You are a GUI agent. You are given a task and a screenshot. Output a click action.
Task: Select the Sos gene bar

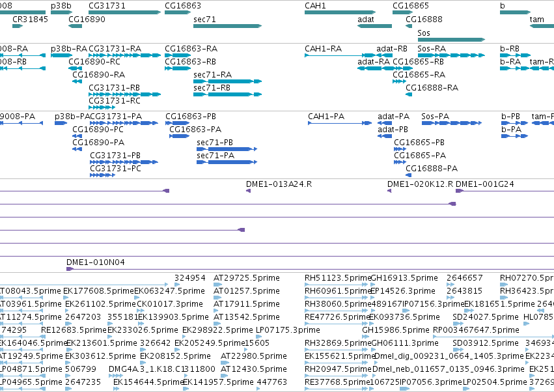[x=451, y=40]
